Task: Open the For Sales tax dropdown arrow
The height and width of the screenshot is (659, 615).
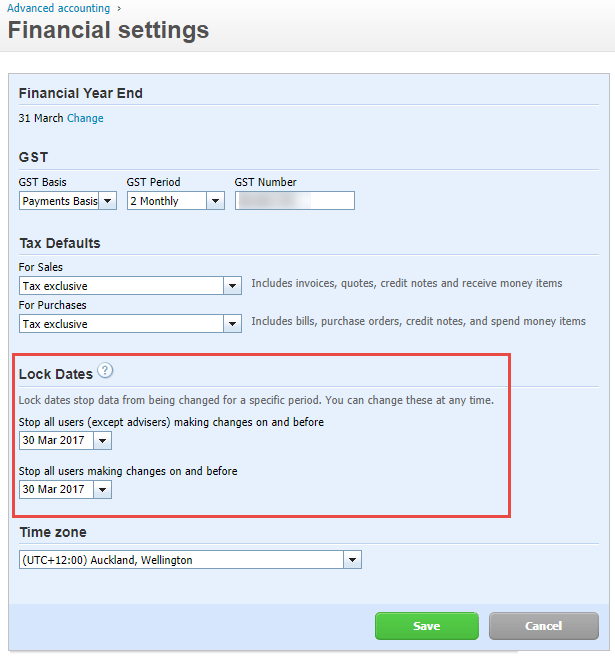Action: pyautogui.click(x=232, y=286)
